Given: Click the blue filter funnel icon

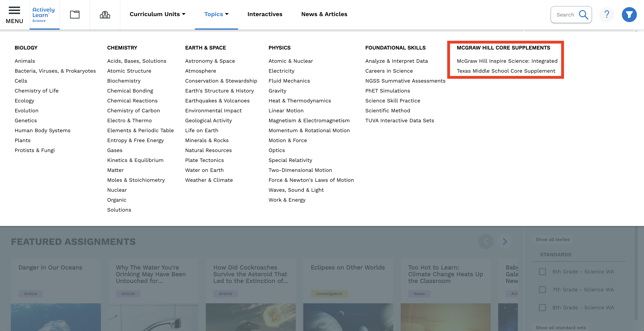Looking at the screenshot, I should pos(629,14).
